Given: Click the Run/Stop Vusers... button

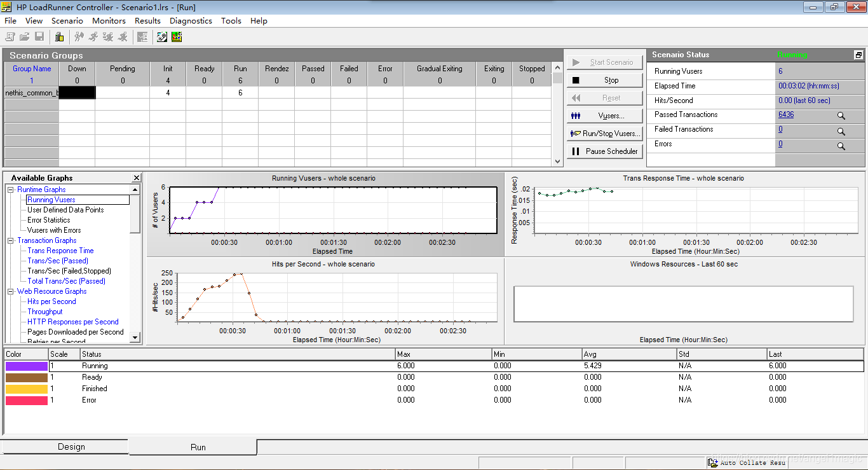Looking at the screenshot, I should (x=604, y=134).
